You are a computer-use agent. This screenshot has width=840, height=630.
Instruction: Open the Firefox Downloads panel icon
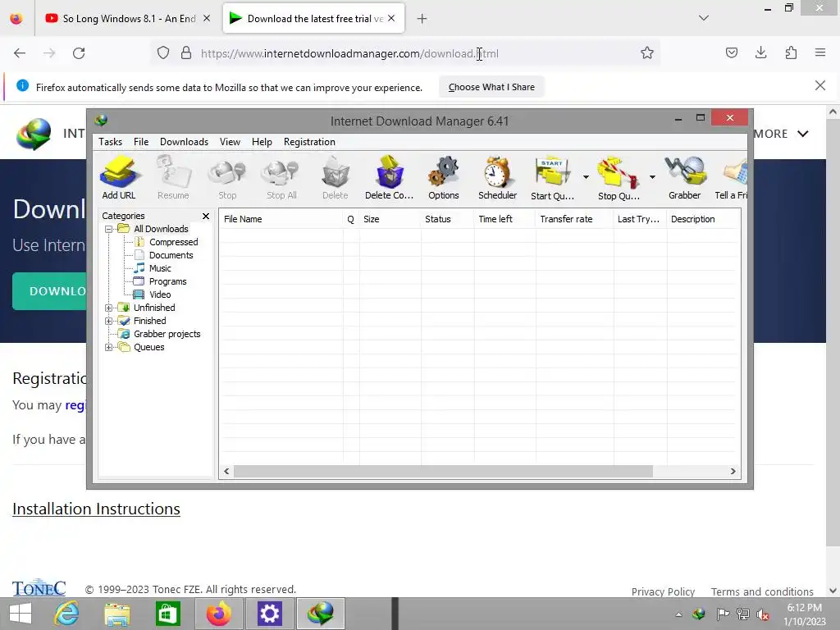pyautogui.click(x=760, y=53)
